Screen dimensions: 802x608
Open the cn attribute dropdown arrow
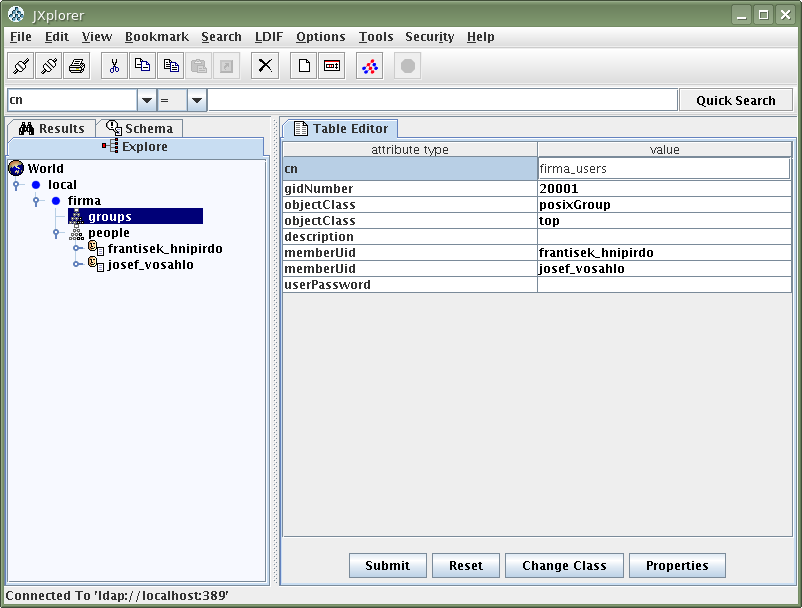(x=146, y=100)
